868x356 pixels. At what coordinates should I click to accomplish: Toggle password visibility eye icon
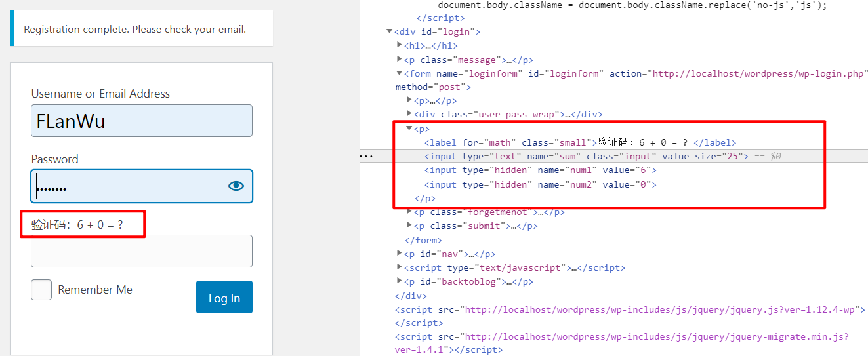pyautogui.click(x=236, y=186)
